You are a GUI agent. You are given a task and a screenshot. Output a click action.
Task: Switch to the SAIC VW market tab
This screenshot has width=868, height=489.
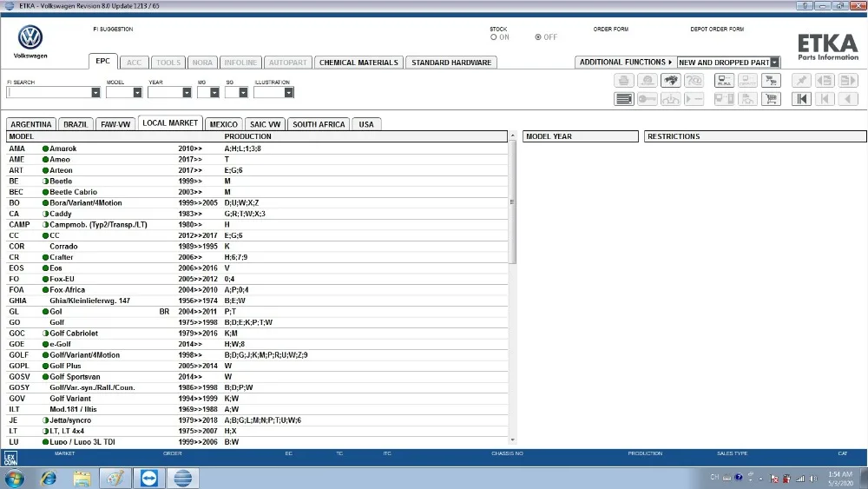pyautogui.click(x=265, y=124)
